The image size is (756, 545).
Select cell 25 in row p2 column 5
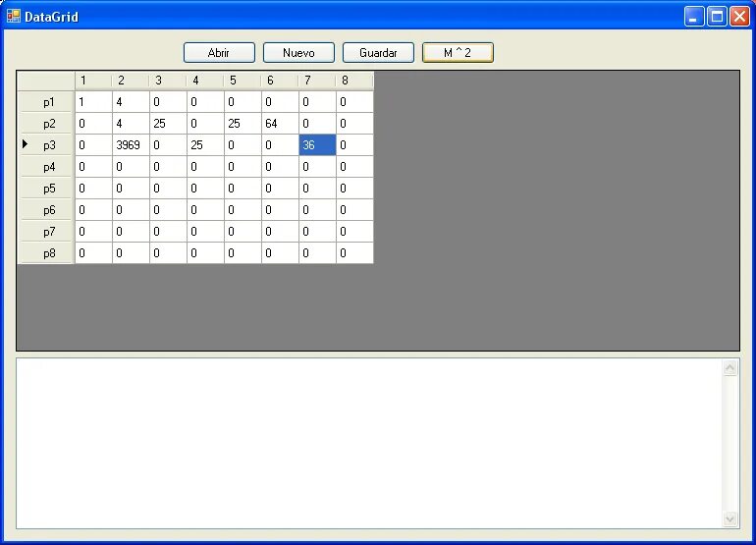pyautogui.click(x=243, y=124)
